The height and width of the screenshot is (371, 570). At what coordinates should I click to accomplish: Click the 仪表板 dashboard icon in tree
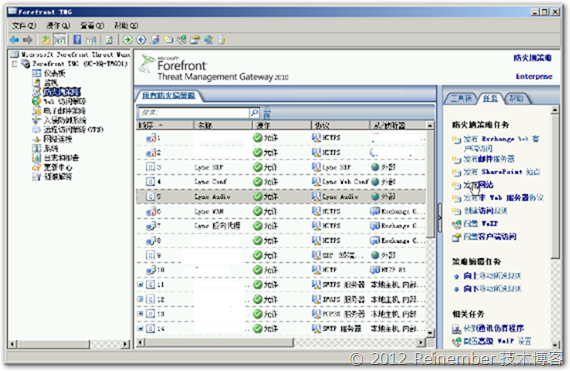tap(36, 73)
